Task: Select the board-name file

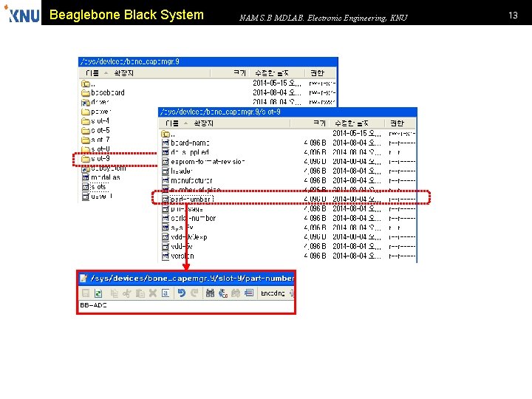Action: point(186,143)
